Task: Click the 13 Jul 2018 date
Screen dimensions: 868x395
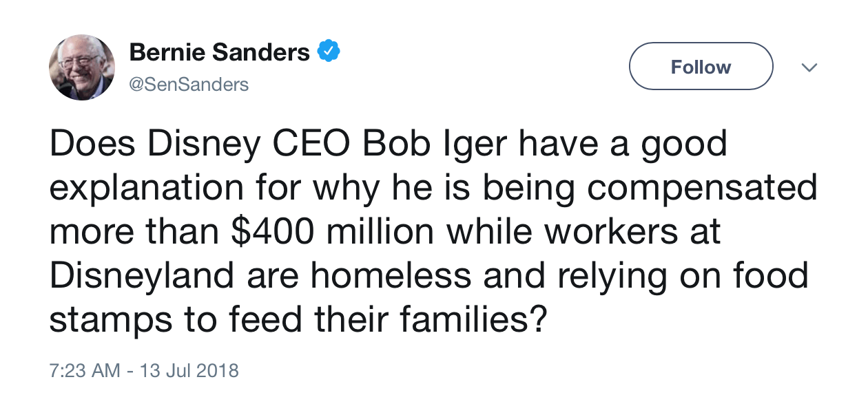Action: [189, 371]
